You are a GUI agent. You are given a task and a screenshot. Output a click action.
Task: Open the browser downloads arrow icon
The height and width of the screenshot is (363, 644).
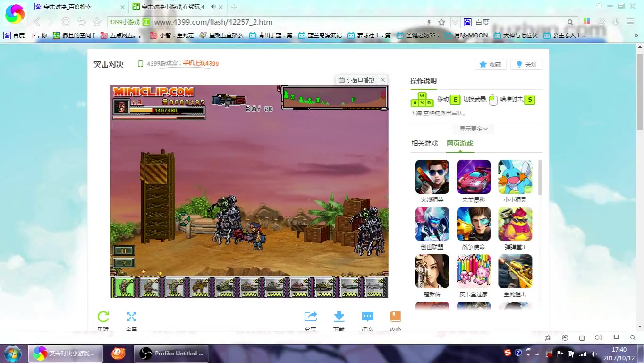coord(616,22)
